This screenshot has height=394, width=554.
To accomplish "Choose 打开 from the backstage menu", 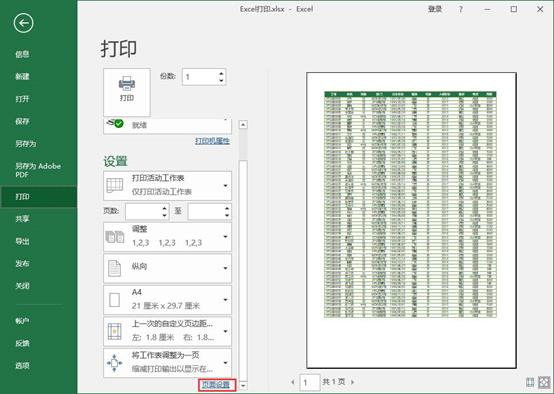I will tap(22, 99).
